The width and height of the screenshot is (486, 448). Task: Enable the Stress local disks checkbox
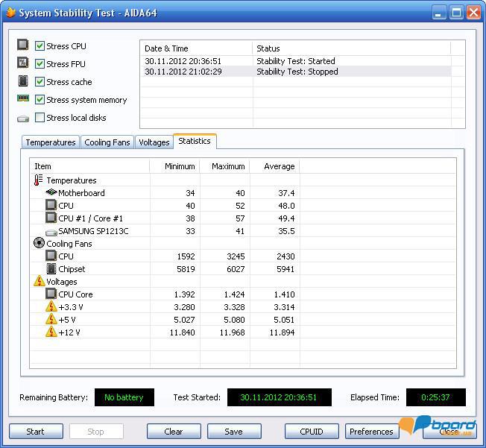point(40,118)
